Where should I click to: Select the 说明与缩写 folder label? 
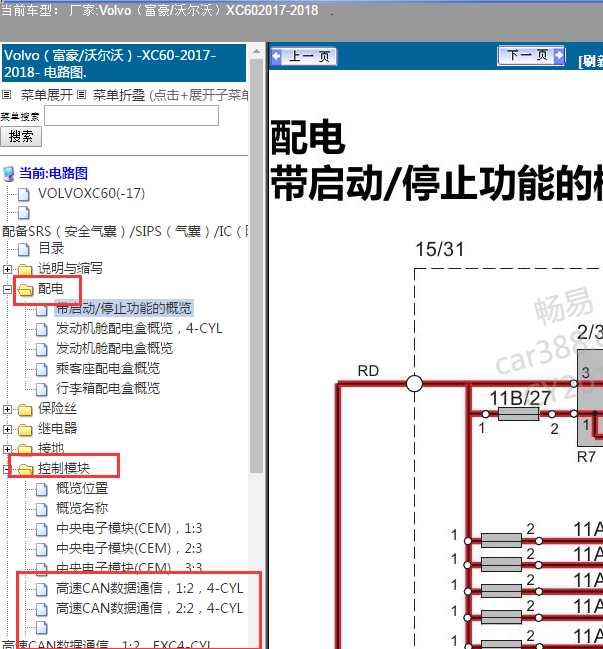[x=70, y=268]
